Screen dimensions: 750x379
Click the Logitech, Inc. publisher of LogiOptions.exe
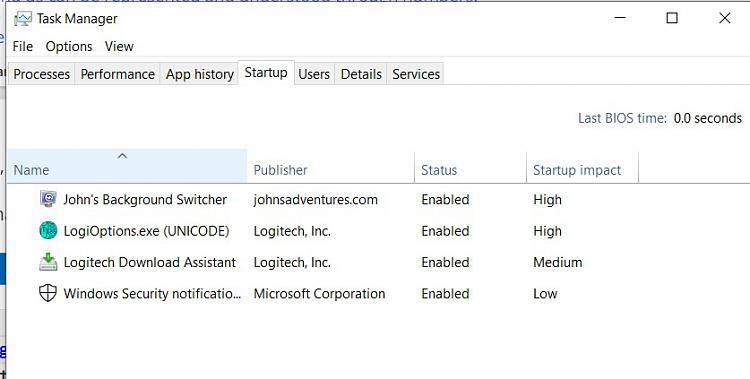(x=292, y=231)
